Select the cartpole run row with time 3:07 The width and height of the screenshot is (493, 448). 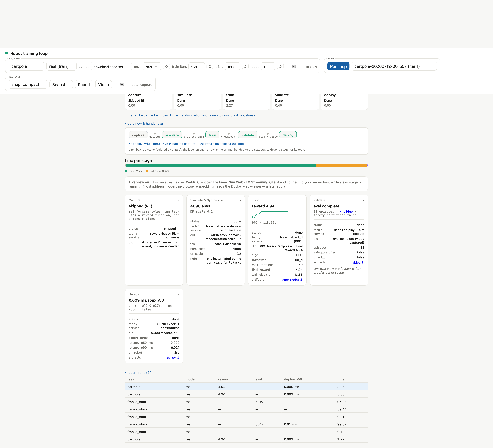click(x=246, y=387)
